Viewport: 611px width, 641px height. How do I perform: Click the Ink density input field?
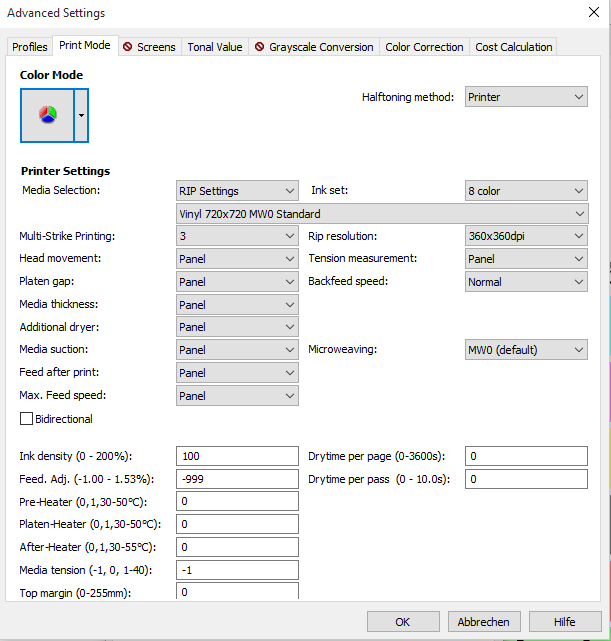pos(237,456)
